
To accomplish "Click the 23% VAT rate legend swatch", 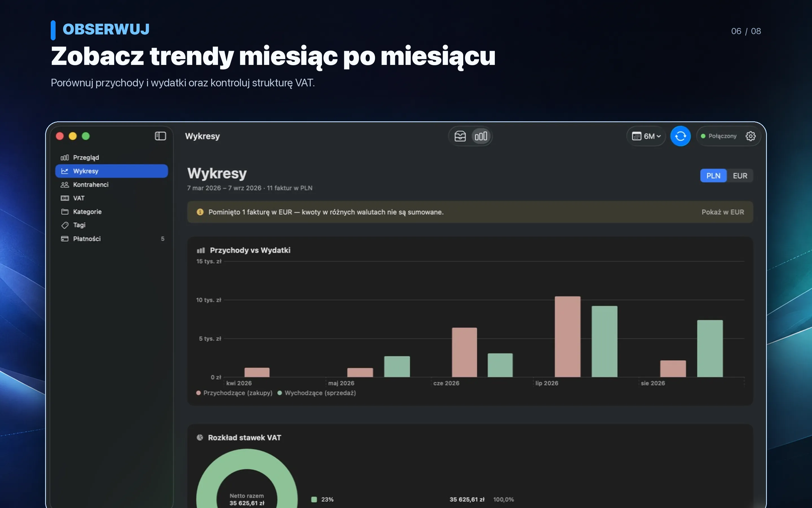I will coord(314,500).
